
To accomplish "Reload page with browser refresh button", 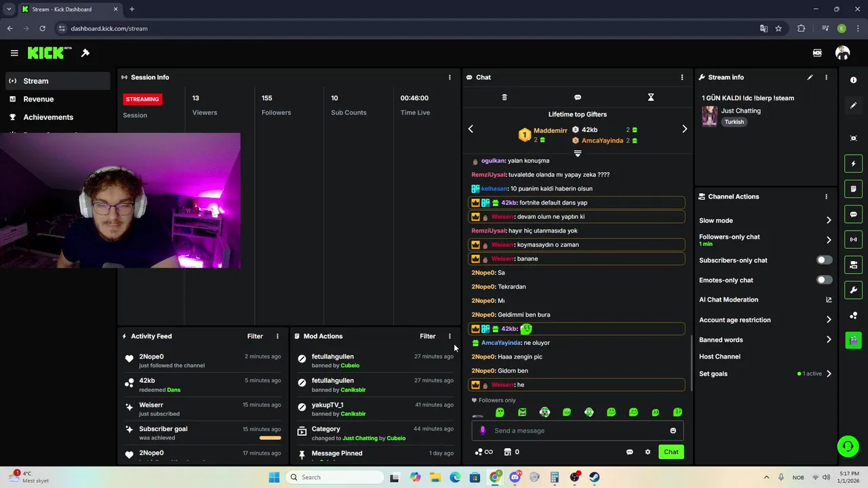I will tap(42, 28).
